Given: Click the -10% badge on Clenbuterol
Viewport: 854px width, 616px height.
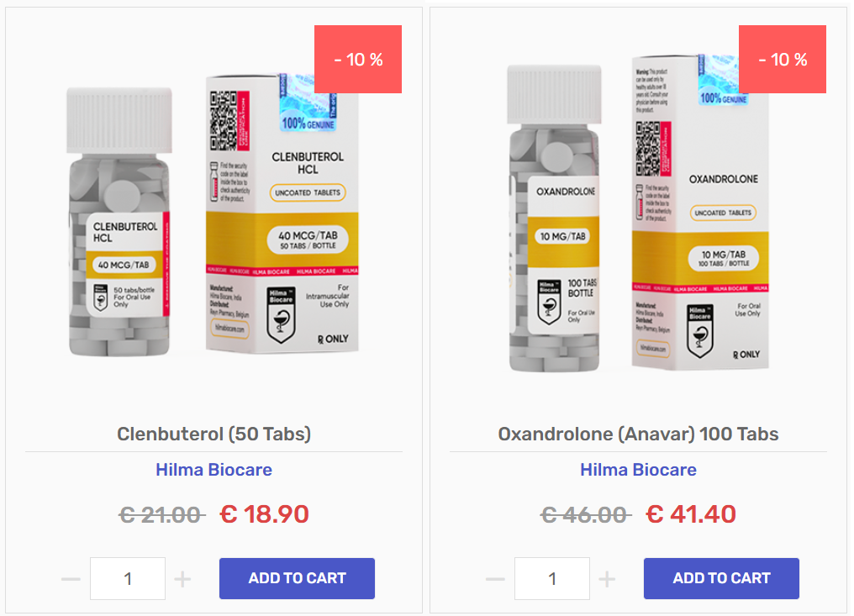Looking at the screenshot, I should coord(358,60).
